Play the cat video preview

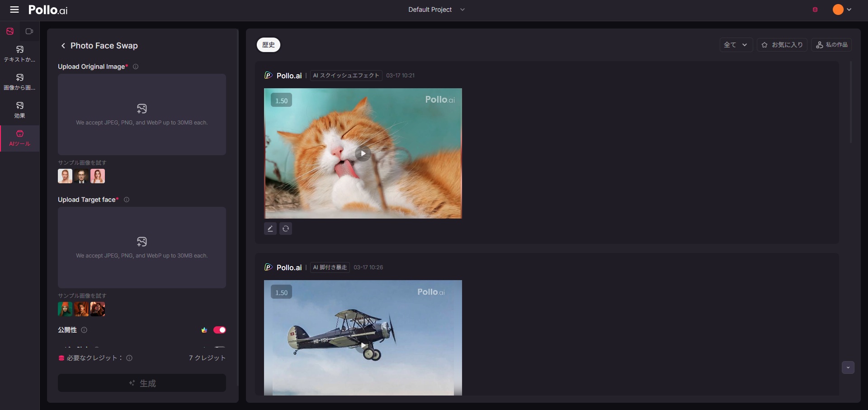pos(363,153)
